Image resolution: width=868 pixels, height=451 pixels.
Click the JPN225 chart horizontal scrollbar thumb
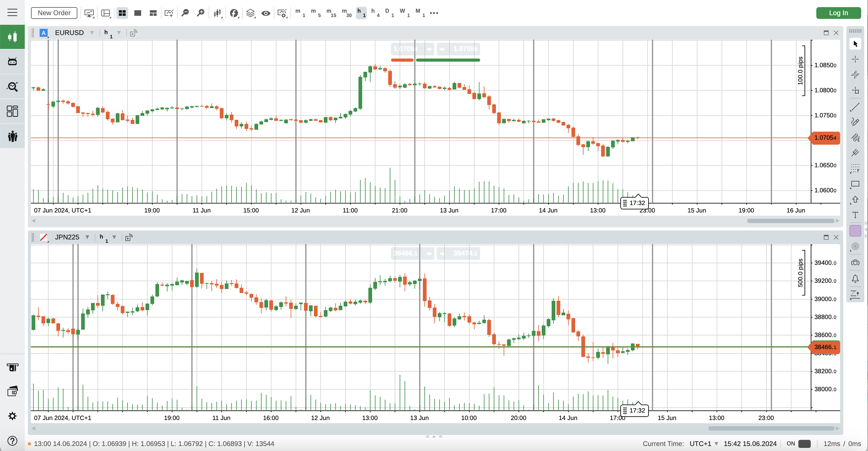pyautogui.click(x=771, y=428)
